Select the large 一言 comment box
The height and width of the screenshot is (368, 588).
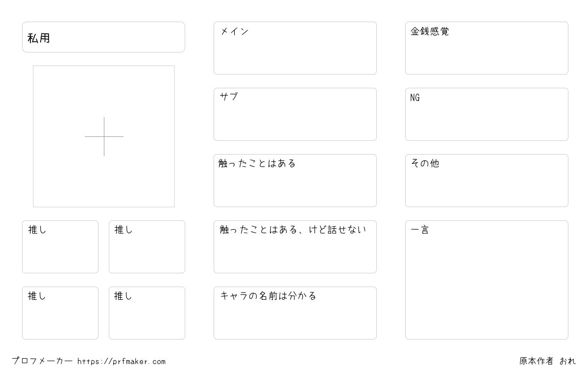point(487,280)
